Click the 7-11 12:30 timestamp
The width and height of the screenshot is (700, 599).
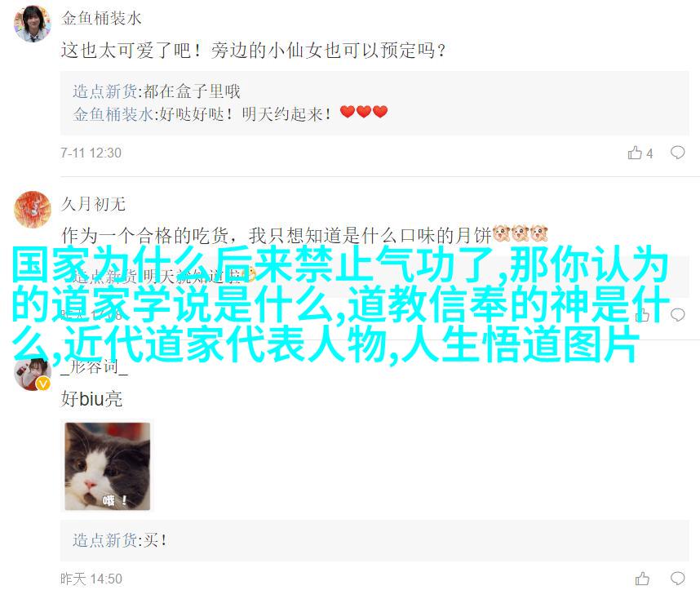coord(91,153)
